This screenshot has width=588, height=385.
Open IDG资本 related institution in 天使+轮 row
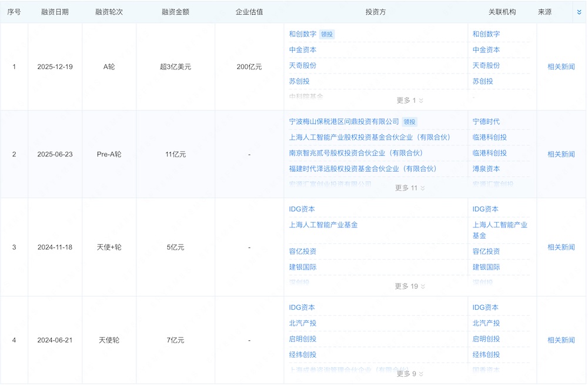coord(485,209)
